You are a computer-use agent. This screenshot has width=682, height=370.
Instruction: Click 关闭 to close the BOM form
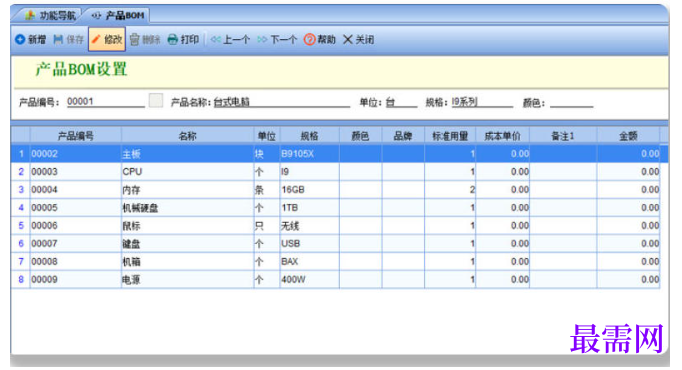[359, 40]
